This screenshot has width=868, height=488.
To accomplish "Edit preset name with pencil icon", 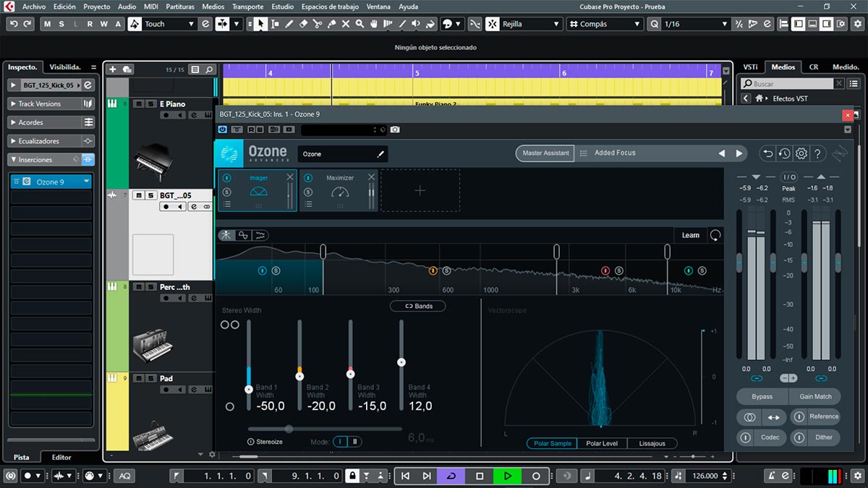I will pos(380,154).
